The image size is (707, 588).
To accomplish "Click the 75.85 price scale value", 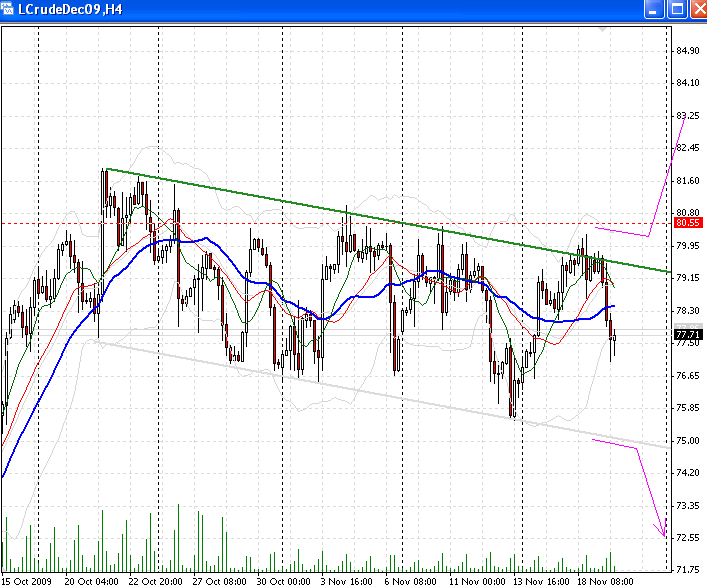I will 688,408.
